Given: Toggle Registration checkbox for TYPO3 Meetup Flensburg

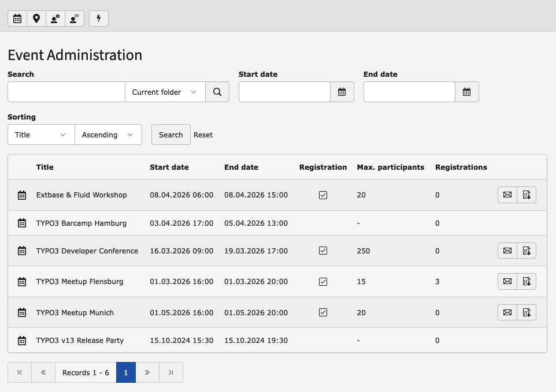Looking at the screenshot, I should point(323,281).
